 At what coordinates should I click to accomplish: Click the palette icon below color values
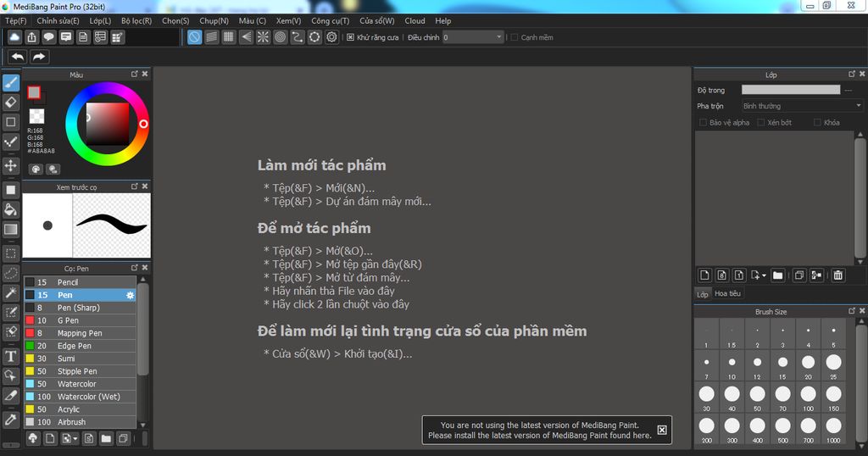(36, 170)
